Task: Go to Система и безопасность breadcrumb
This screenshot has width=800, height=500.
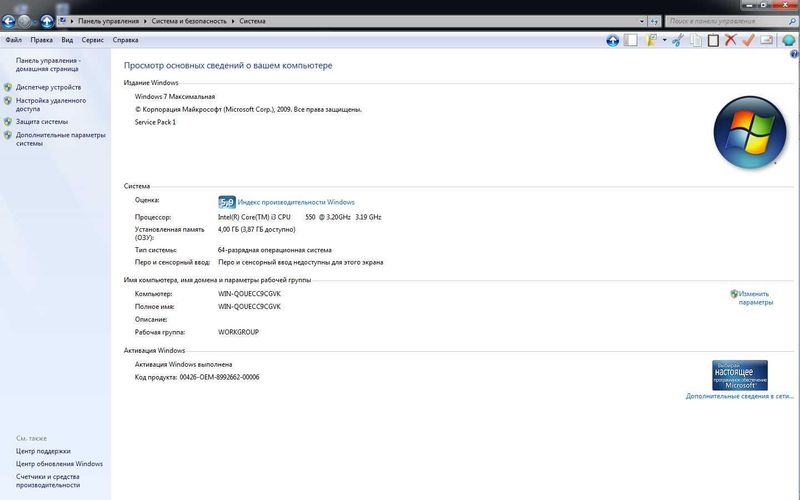Action: (x=189, y=21)
